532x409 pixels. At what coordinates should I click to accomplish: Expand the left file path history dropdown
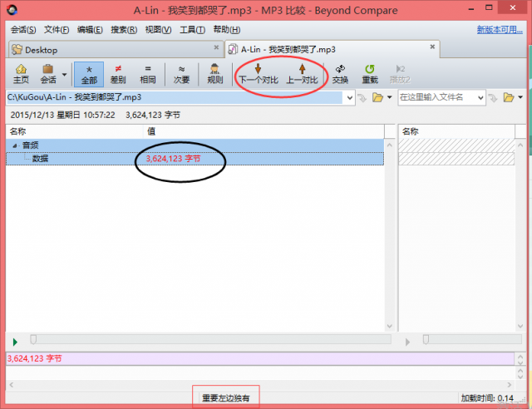pyautogui.click(x=349, y=98)
